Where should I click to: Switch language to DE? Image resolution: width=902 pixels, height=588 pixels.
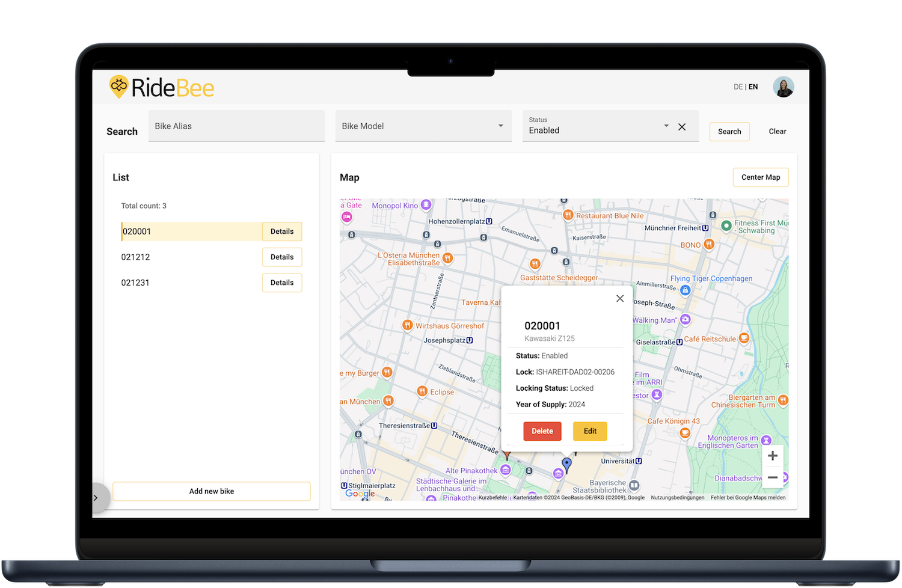[x=738, y=87]
